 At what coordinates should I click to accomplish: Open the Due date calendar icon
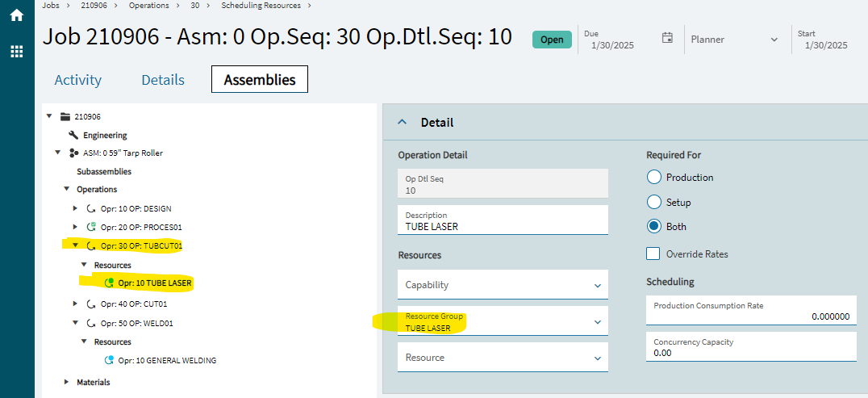click(x=668, y=38)
